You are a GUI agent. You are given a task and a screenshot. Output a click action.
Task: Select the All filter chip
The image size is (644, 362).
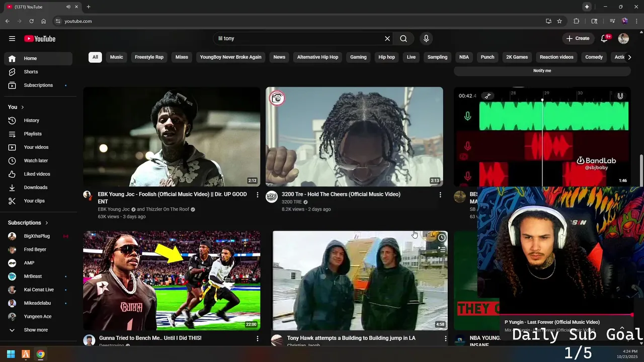point(95,57)
